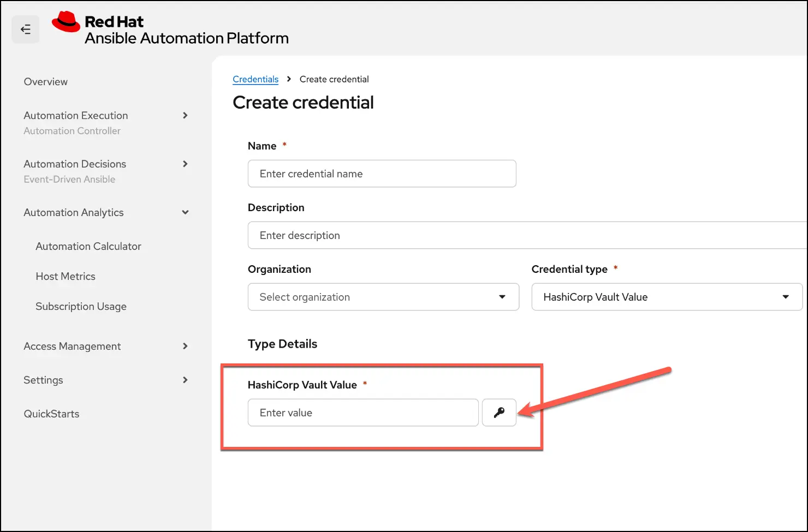Select Access Management menu label
The image size is (808, 532).
click(x=72, y=346)
